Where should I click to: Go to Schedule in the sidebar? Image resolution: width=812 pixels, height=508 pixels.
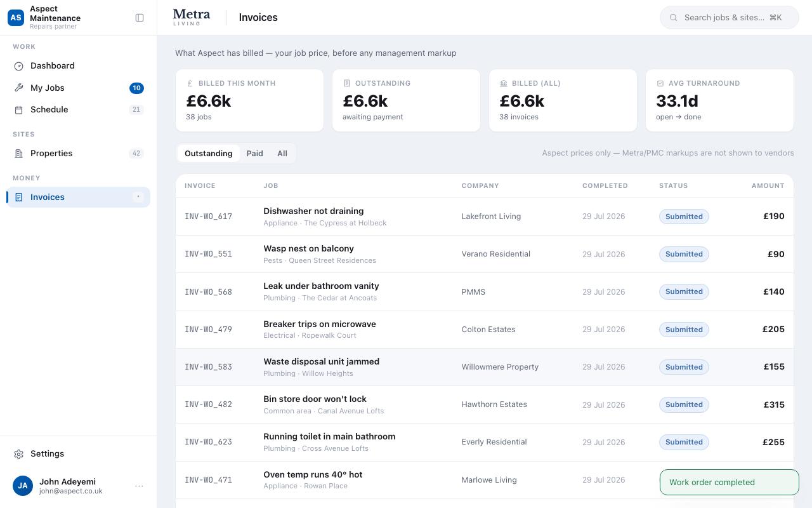(79, 110)
